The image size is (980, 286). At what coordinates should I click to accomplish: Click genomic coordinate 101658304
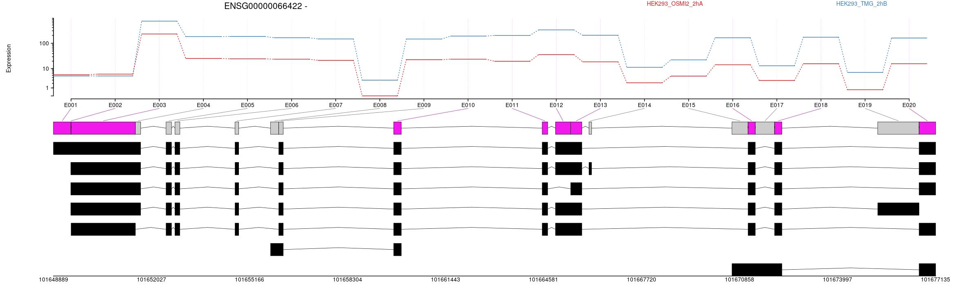point(347,280)
